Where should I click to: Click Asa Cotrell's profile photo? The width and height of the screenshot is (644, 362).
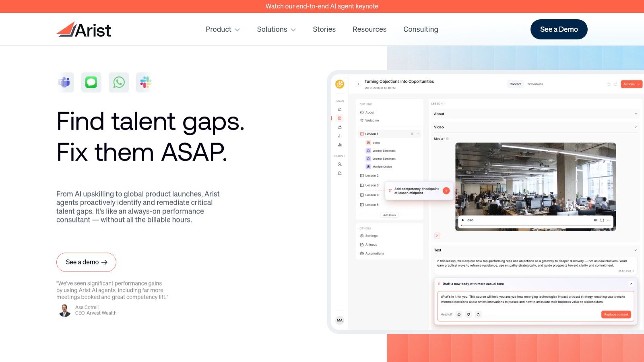coord(64,310)
